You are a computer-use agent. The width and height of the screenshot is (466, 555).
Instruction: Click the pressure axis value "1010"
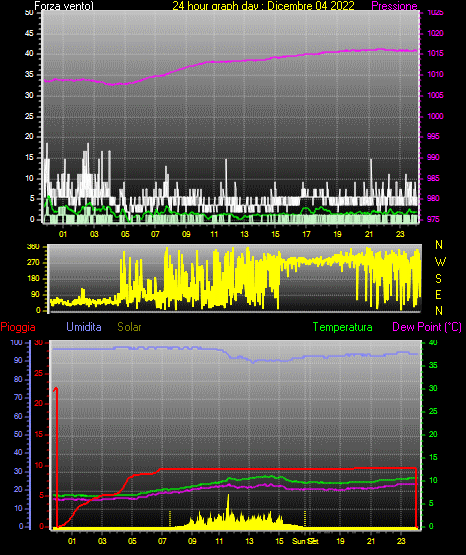435,74
